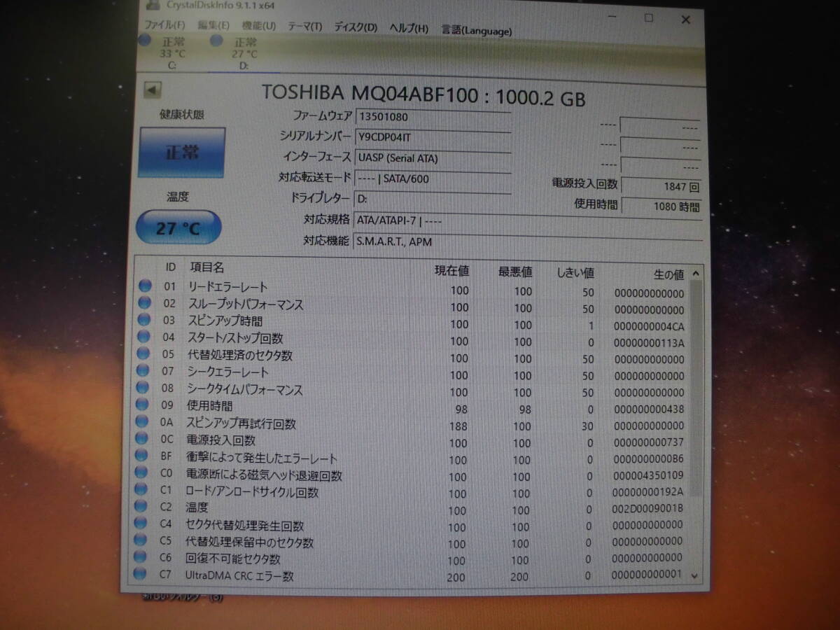Open the 言語(Language) menu
This screenshot has width=840, height=630.
click(x=477, y=30)
